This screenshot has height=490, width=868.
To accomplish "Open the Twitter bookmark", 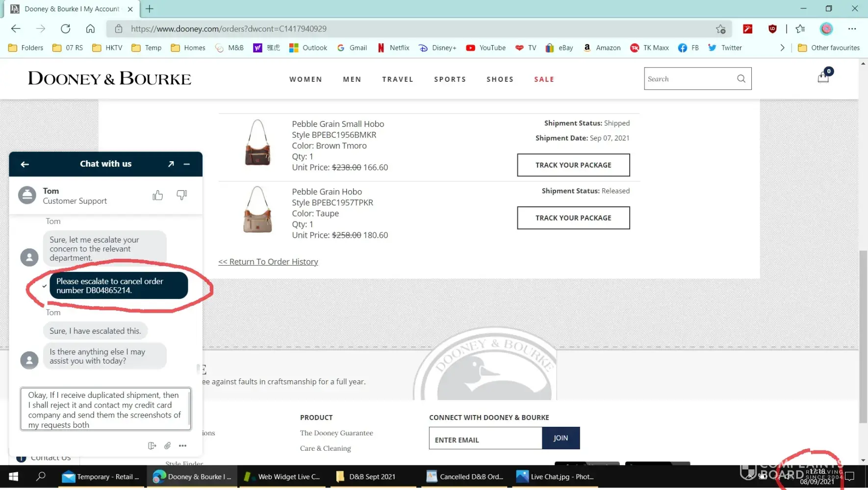I will coord(725,48).
